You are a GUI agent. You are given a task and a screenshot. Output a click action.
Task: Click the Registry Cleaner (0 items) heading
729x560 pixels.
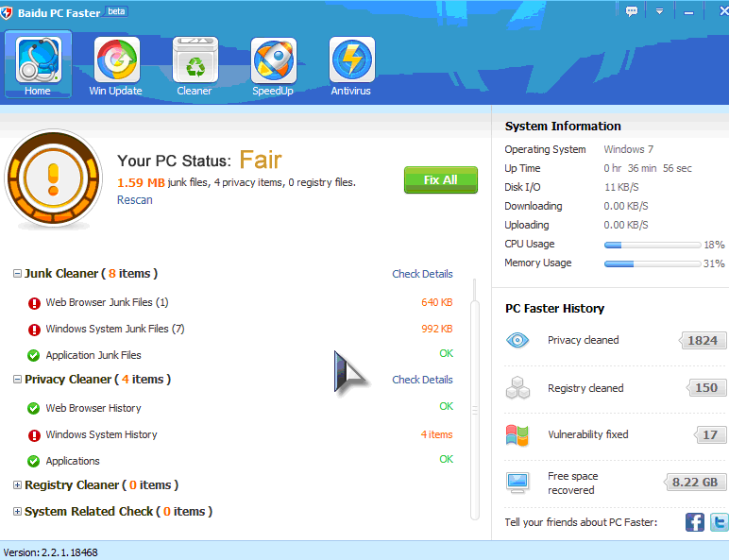[101, 485]
